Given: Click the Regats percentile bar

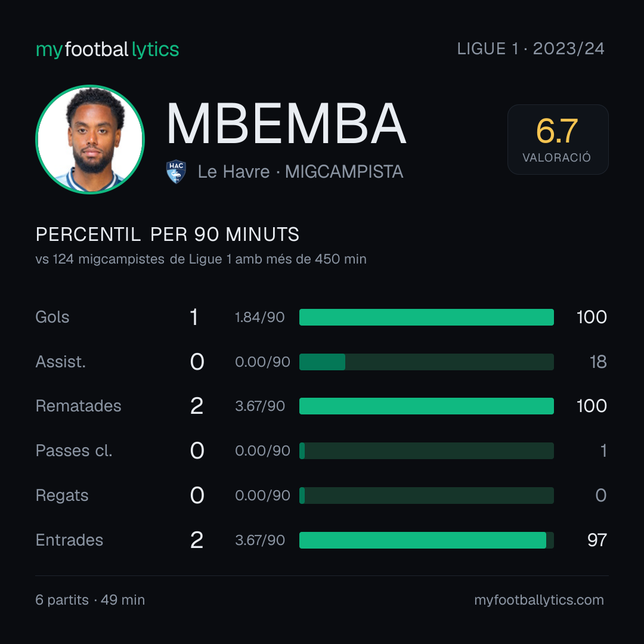Looking at the screenshot, I should pos(426,496).
